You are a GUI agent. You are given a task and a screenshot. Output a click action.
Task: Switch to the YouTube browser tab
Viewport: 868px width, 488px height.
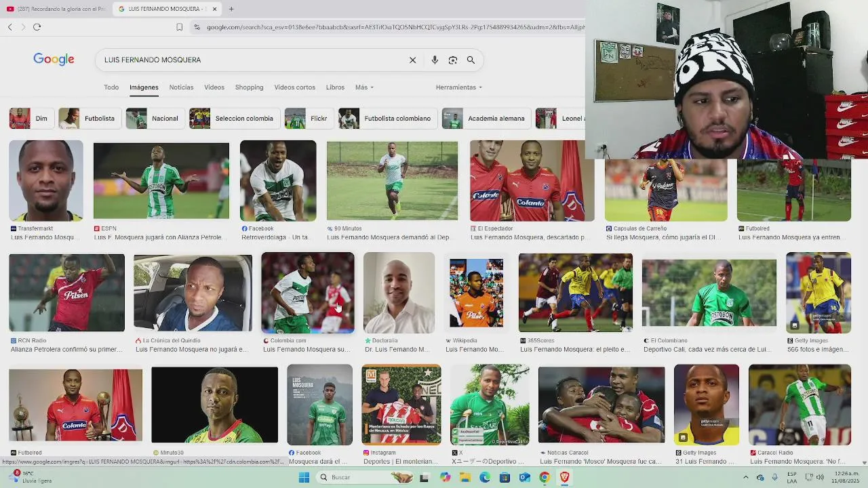pyautogui.click(x=56, y=9)
